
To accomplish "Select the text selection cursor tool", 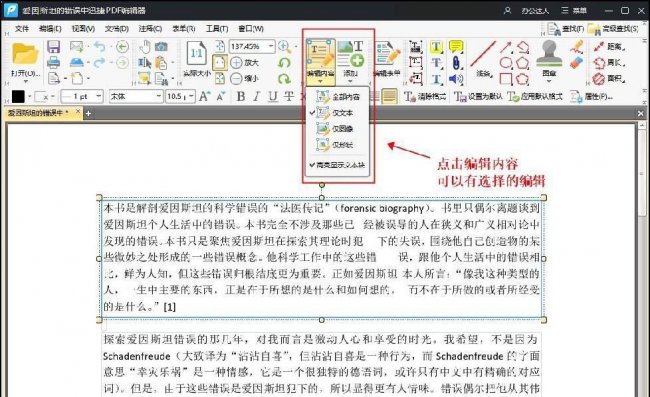I will 144,63.
